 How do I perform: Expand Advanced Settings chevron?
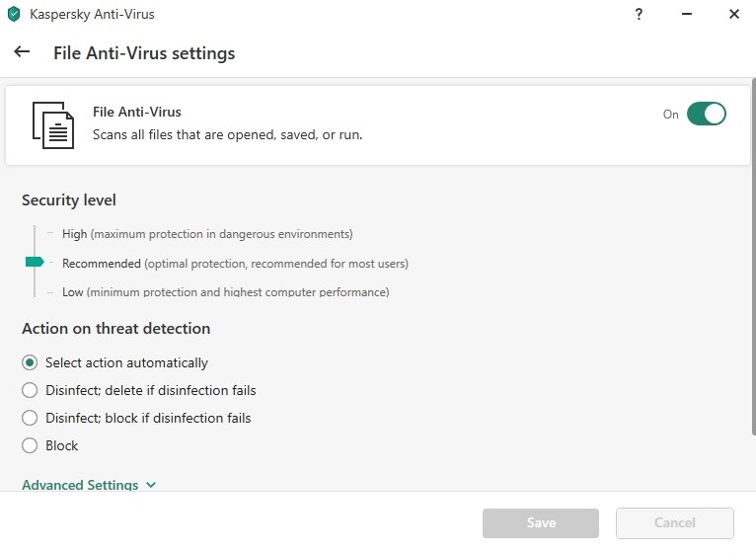coord(151,485)
